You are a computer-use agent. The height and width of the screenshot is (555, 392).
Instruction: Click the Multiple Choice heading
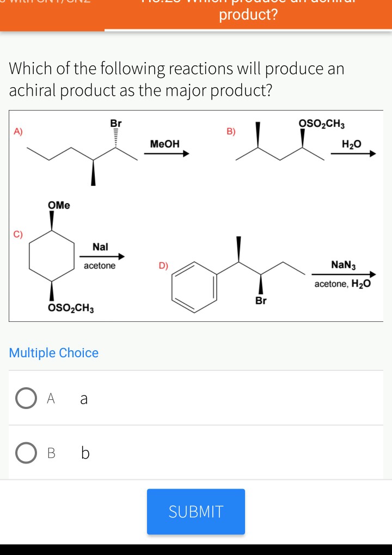click(x=53, y=353)
